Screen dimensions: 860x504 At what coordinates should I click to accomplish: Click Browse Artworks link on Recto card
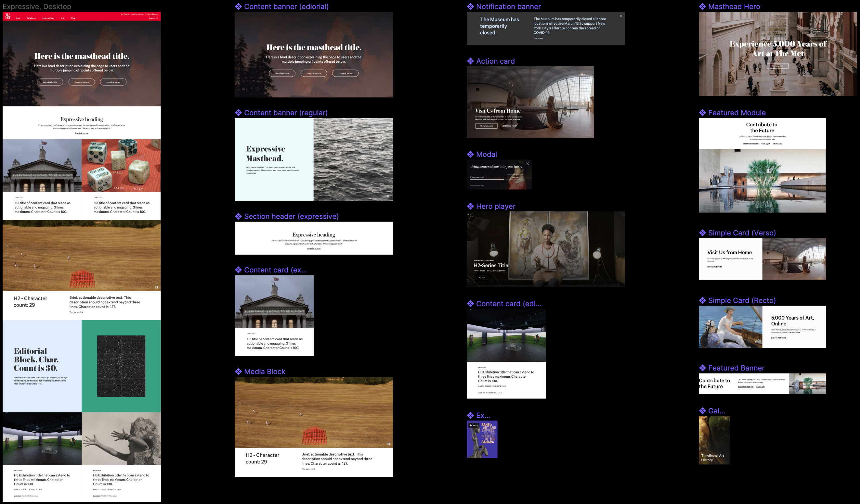(x=778, y=338)
